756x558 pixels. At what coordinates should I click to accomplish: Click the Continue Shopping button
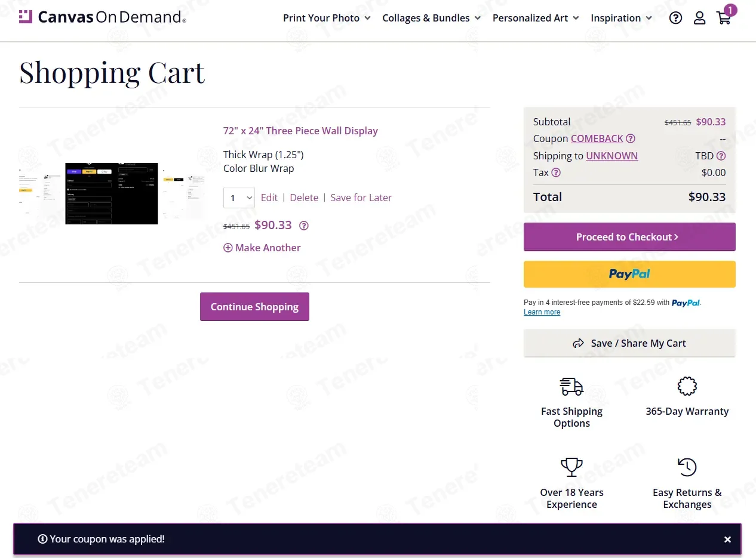coord(254,307)
